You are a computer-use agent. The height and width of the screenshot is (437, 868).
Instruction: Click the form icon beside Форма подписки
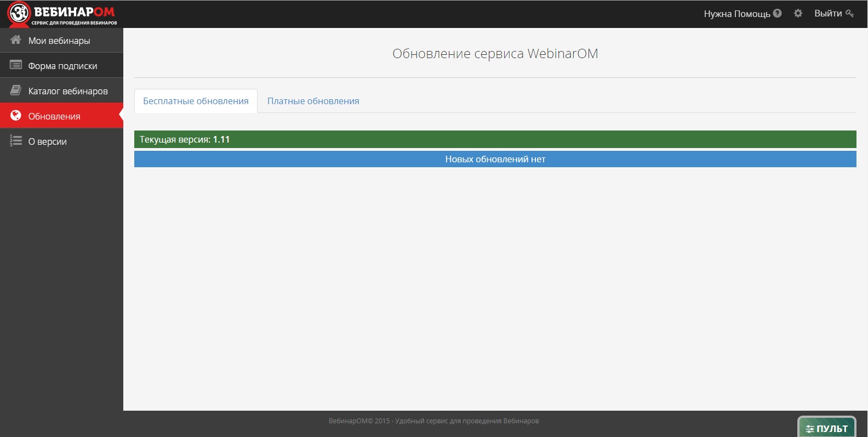[16, 65]
